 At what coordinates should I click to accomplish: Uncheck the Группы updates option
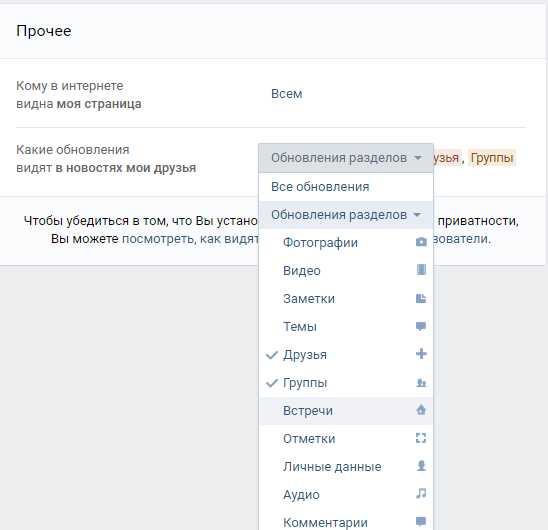[x=346, y=383]
